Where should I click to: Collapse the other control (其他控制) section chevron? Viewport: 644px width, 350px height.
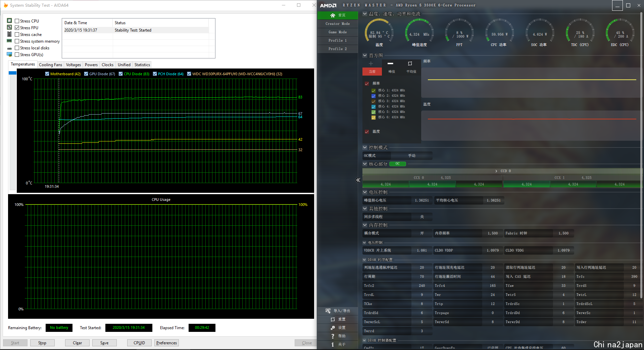pos(365,209)
